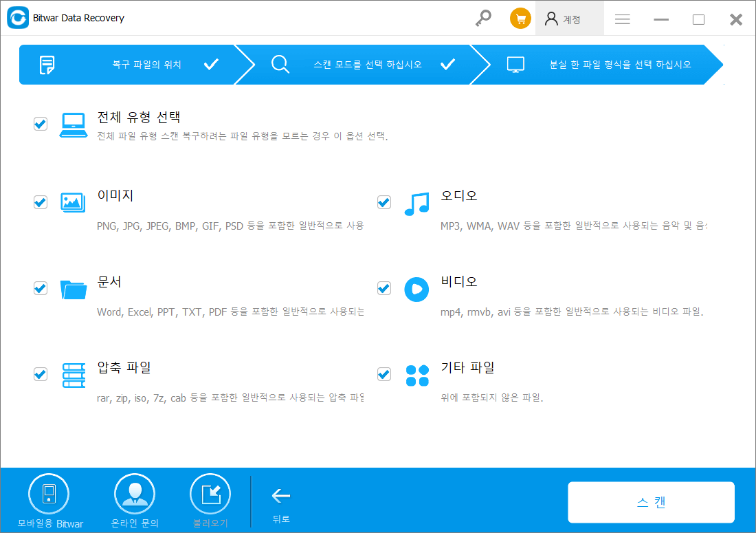Maximize the Bitwar window

699,19
